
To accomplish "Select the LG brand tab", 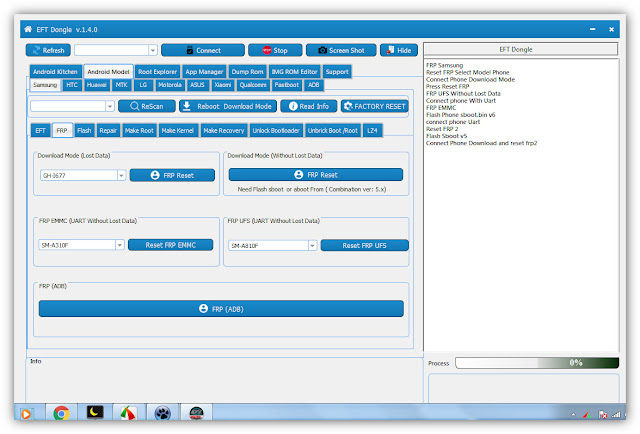I will click(x=143, y=85).
